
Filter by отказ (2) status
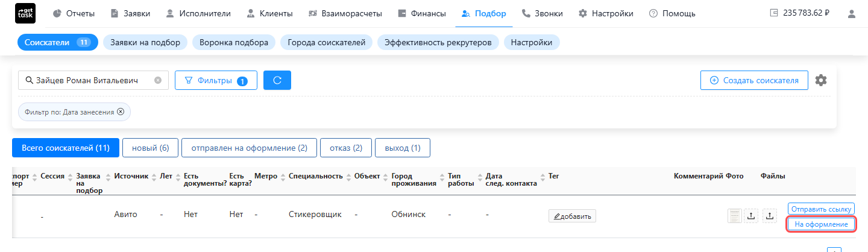pyautogui.click(x=346, y=148)
